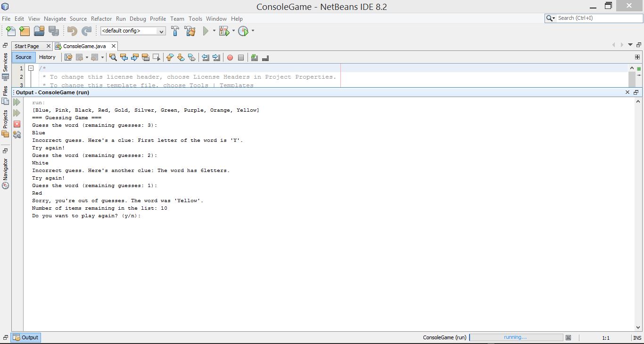Image resolution: width=644 pixels, height=344 pixels.
Task: Start macro recording red circle icon
Action: click(230, 57)
